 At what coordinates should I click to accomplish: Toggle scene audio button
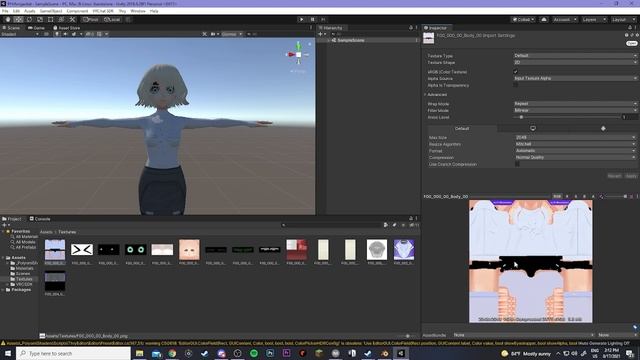tap(65, 34)
